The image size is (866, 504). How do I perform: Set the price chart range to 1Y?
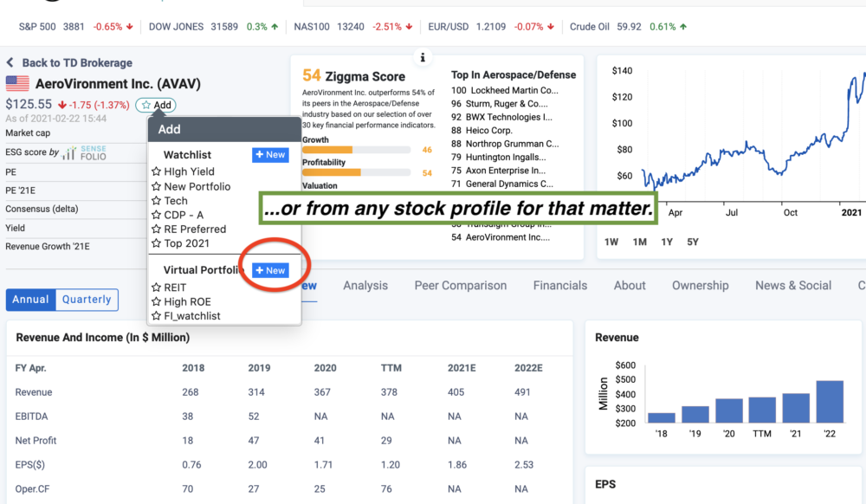[x=667, y=242]
